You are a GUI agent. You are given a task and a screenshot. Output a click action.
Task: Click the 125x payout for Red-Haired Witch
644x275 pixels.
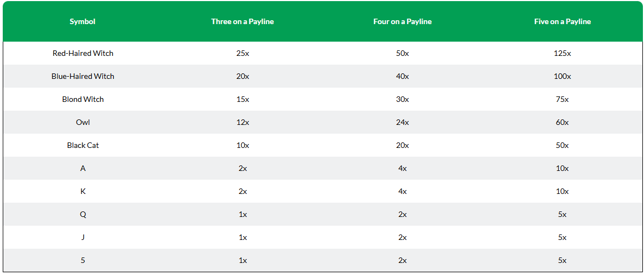pyautogui.click(x=562, y=53)
